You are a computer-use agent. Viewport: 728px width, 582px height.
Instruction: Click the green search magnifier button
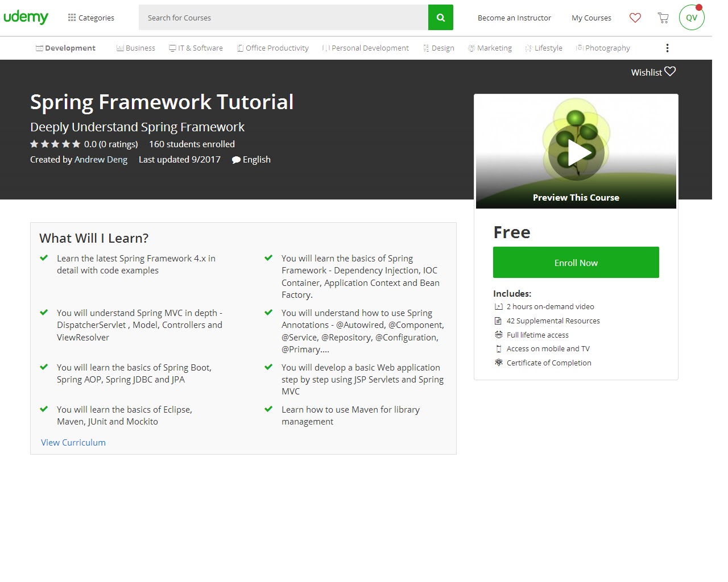[441, 18]
